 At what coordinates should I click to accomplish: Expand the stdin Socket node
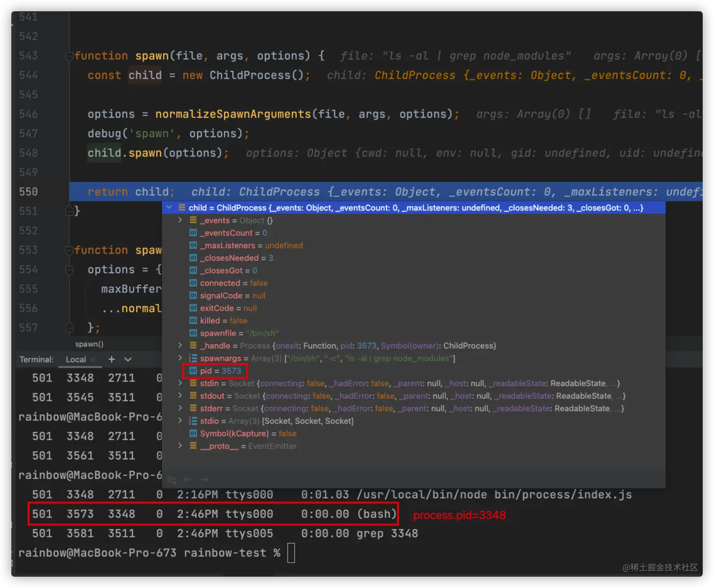(x=179, y=383)
